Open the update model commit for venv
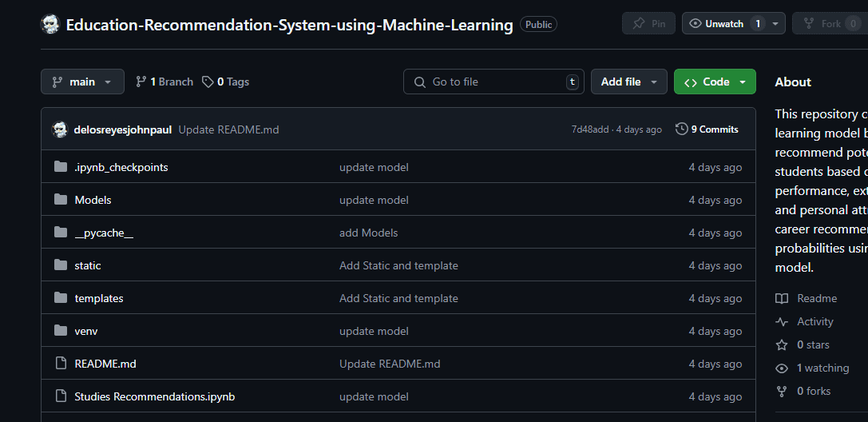The image size is (868, 422). (x=374, y=331)
